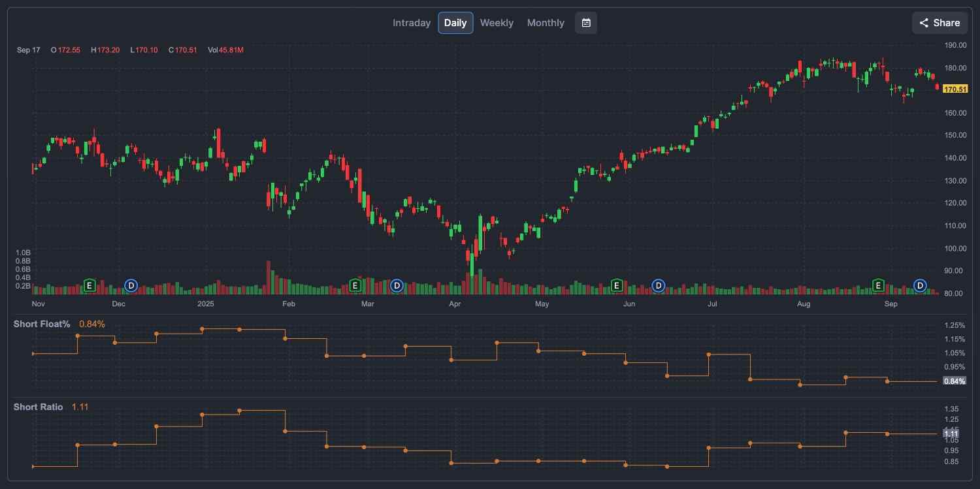Screen dimensions: 980x489
Task: Switch to the Monthly chart view
Action: tap(545, 22)
